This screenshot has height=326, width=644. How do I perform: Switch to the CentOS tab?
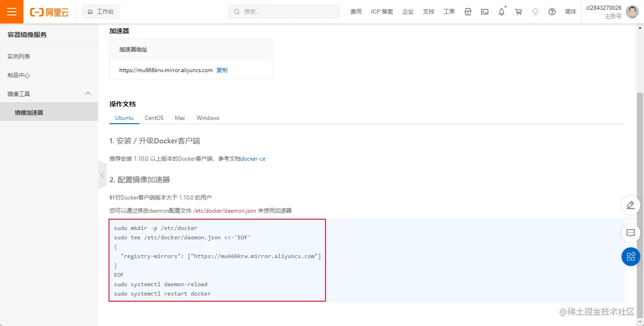(154, 118)
